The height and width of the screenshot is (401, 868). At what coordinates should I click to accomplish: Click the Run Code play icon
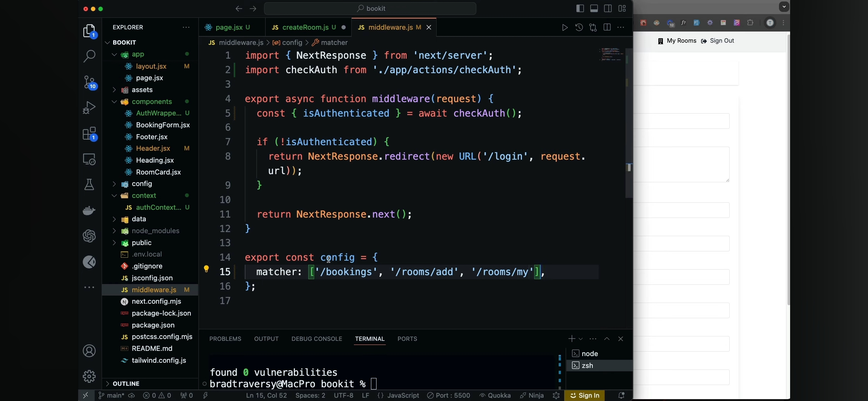(x=565, y=27)
